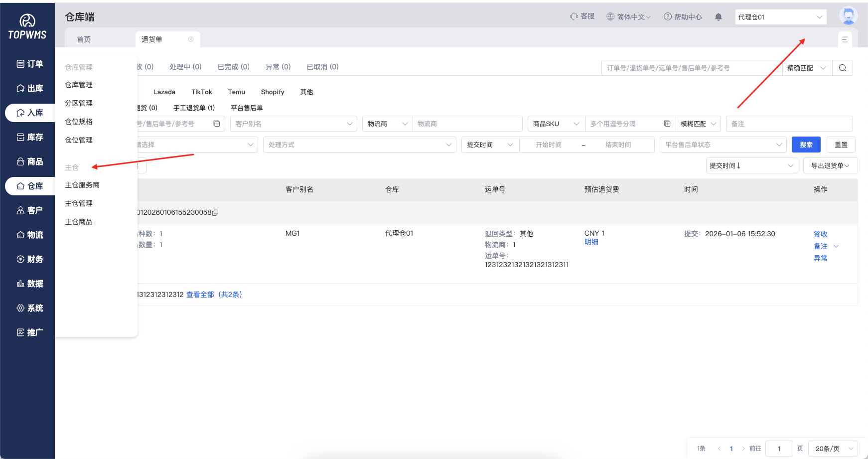Expand the 精确匹配 match dropdown

[x=807, y=68]
